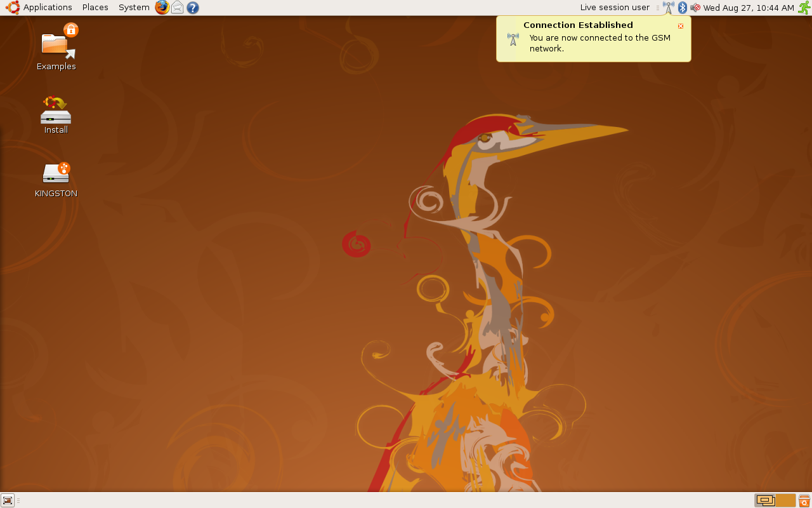This screenshot has width=812, height=508.
Task: Open the clock showing Wed Aug 27
Action: point(749,8)
